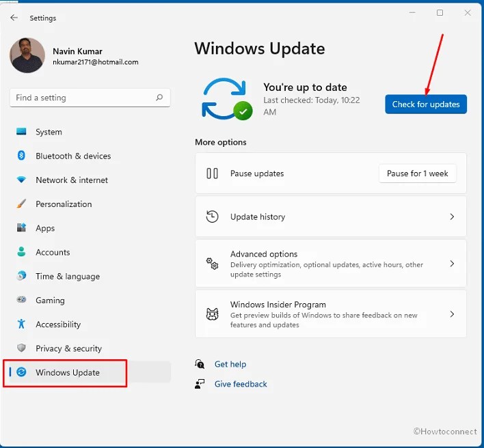Close the Settings window
The width and height of the screenshot is (484, 448).
tap(468, 13)
